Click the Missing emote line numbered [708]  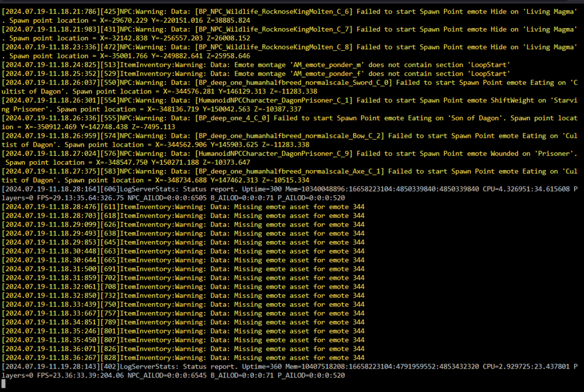pyautogui.click(x=183, y=287)
